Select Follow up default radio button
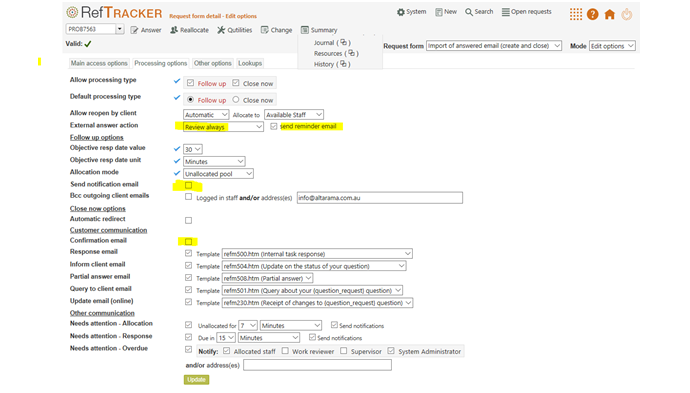 pyautogui.click(x=190, y=99)
